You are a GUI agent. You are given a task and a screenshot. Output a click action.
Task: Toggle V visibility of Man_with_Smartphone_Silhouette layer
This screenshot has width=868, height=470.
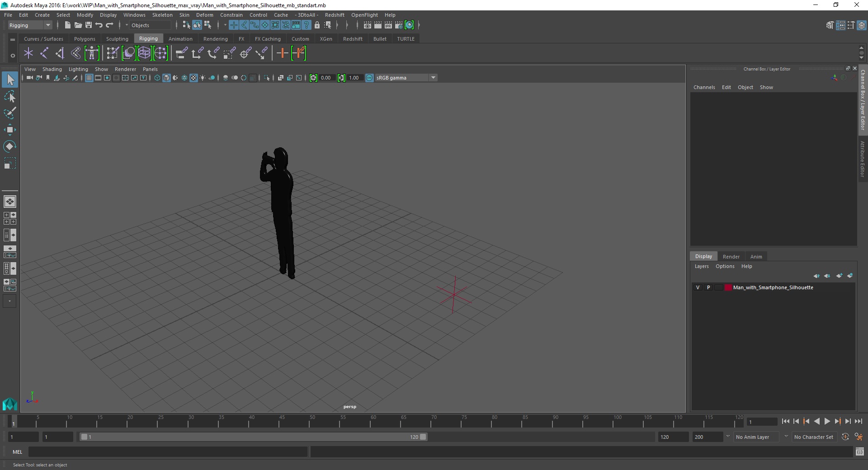[x=698, y=287]
